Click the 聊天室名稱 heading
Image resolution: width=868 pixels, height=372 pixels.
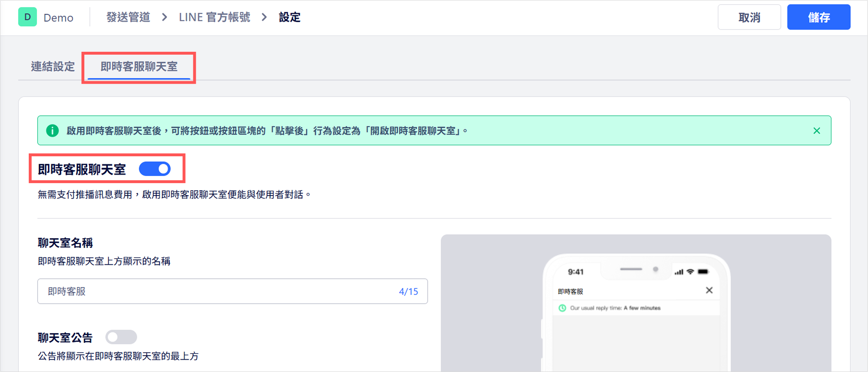65,243
